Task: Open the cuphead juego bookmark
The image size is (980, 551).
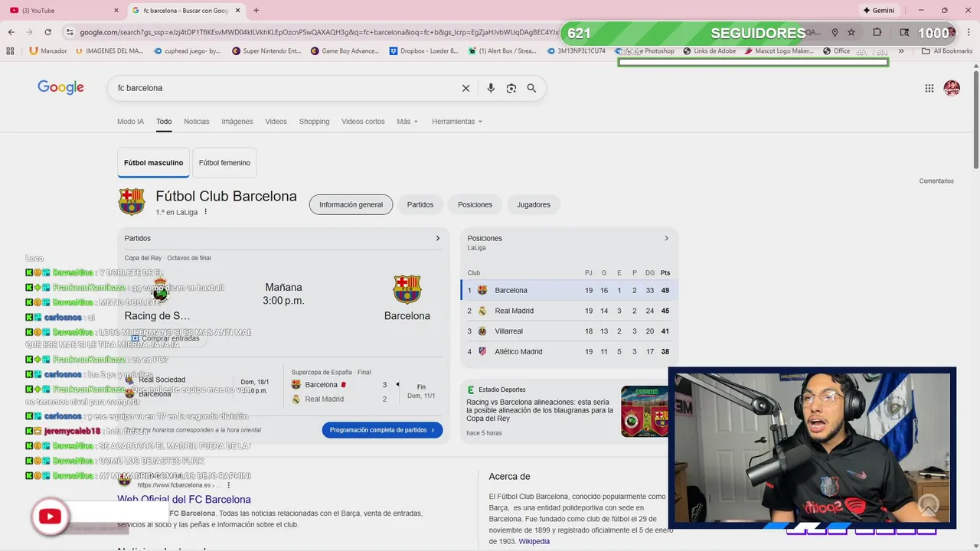Action: tap(188, 51)
